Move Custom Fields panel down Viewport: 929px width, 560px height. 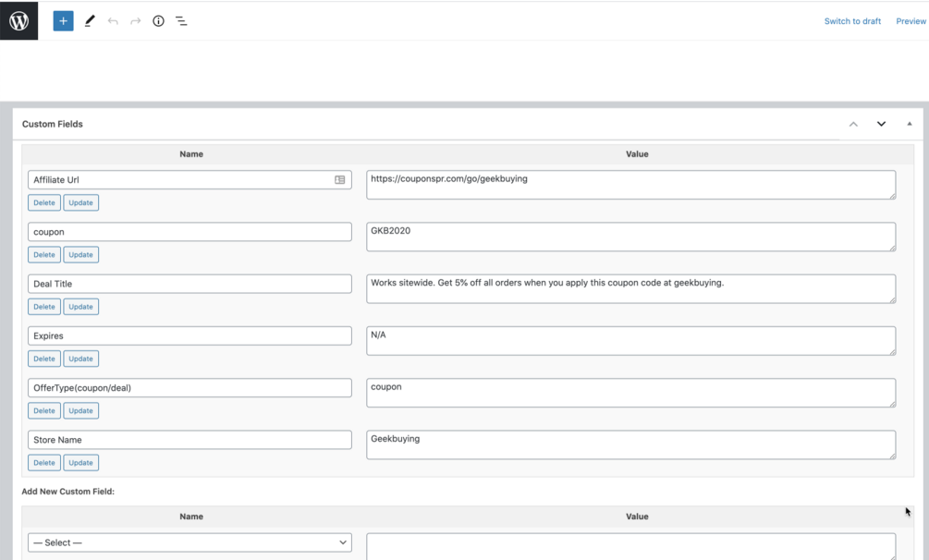[x=881, y=124]
